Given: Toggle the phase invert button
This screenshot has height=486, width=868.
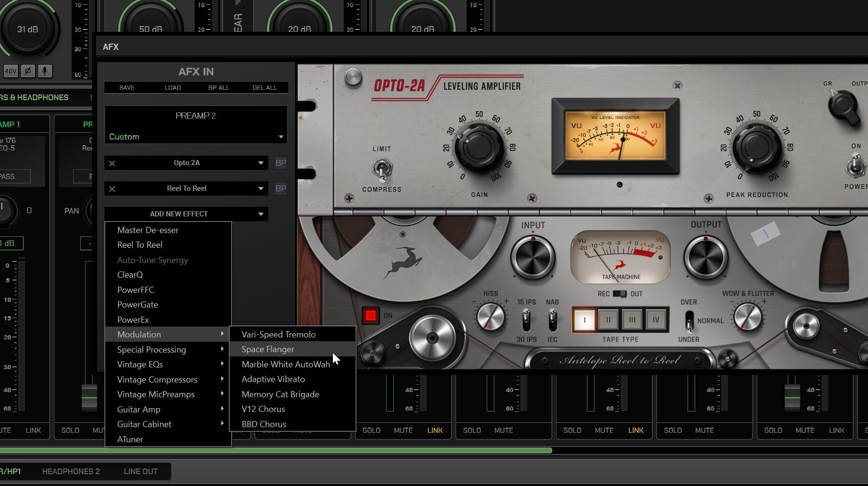Looking at the screenshot, I should tap(28, 71).
